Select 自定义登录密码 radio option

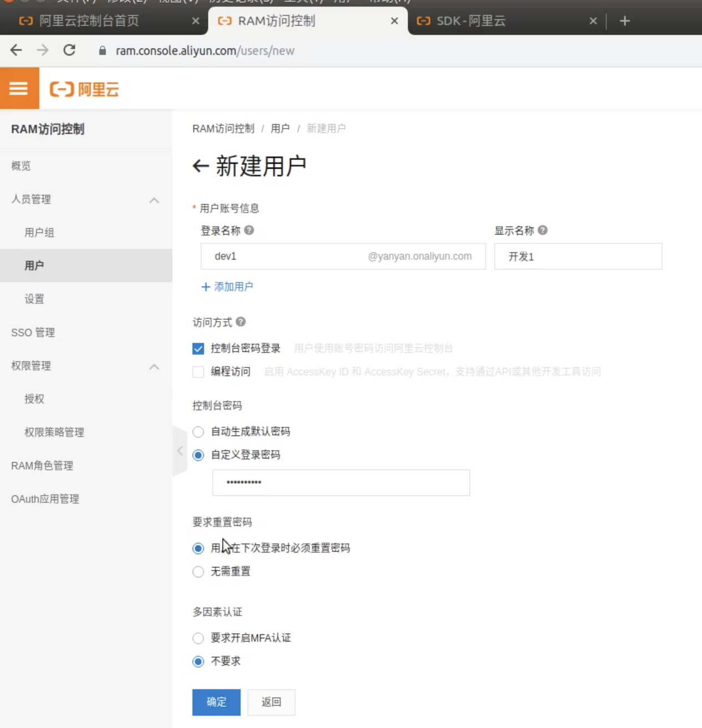pos(198,455)
